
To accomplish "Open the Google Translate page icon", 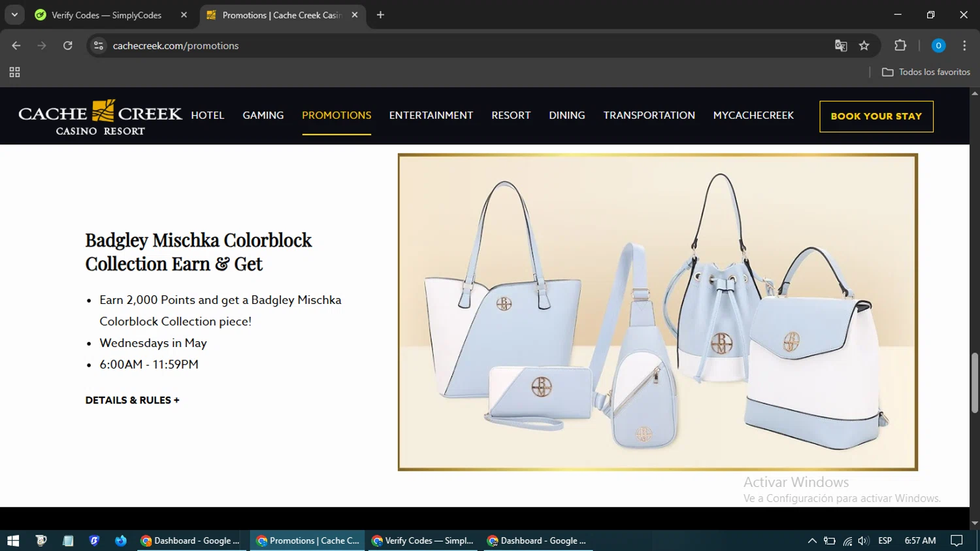I will (x=841, y=46).
